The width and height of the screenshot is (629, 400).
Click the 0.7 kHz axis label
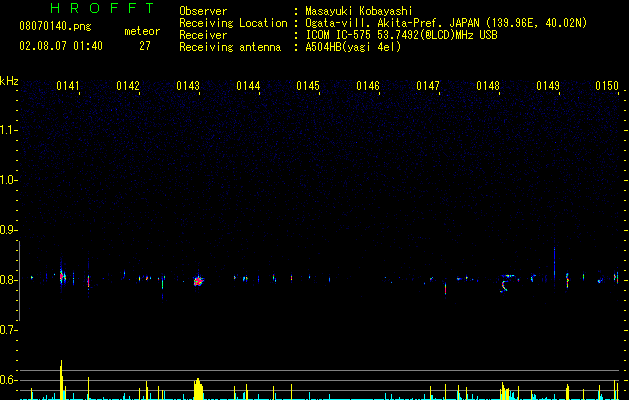pyautogui.click(x=8, y=330)
